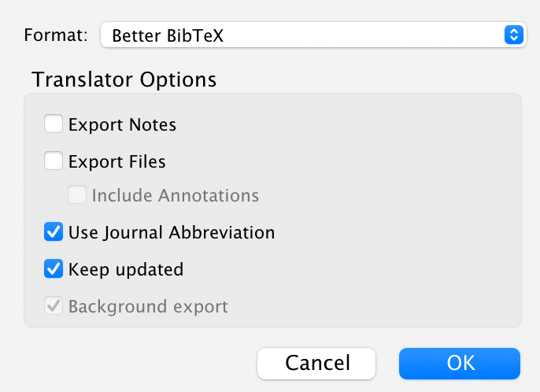The width and height of the screenshot is (540, 392).
Task: Enable the Export Notes checkbox
Action: tap(54, 124)
